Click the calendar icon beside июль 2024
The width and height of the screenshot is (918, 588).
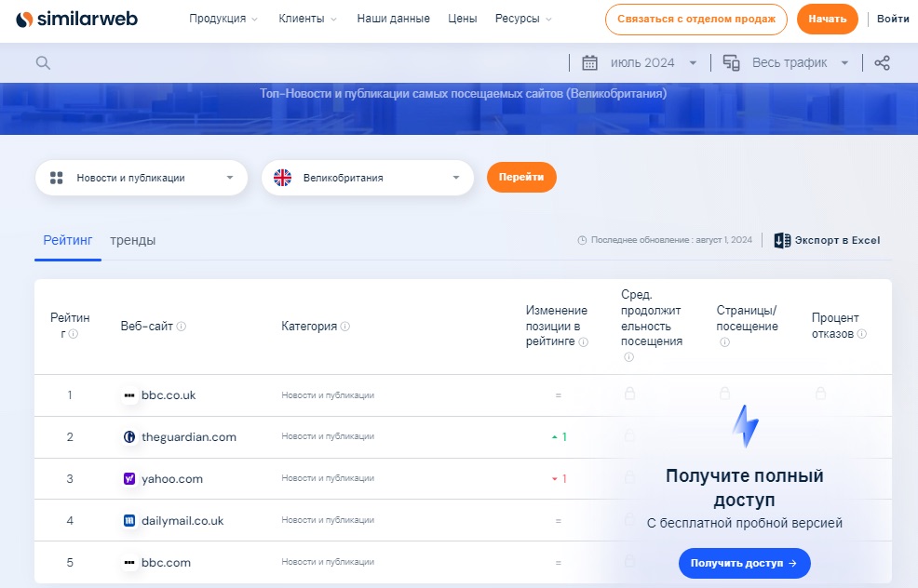[x=589, y=62]
